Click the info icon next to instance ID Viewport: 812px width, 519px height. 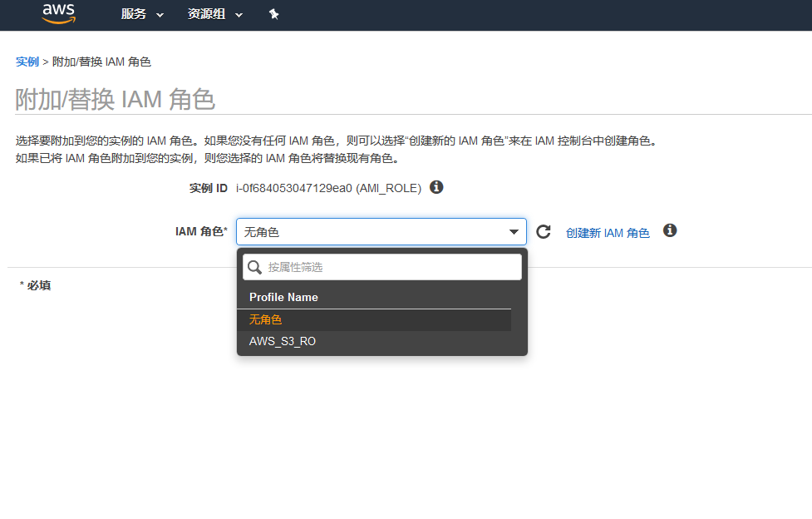436,187
